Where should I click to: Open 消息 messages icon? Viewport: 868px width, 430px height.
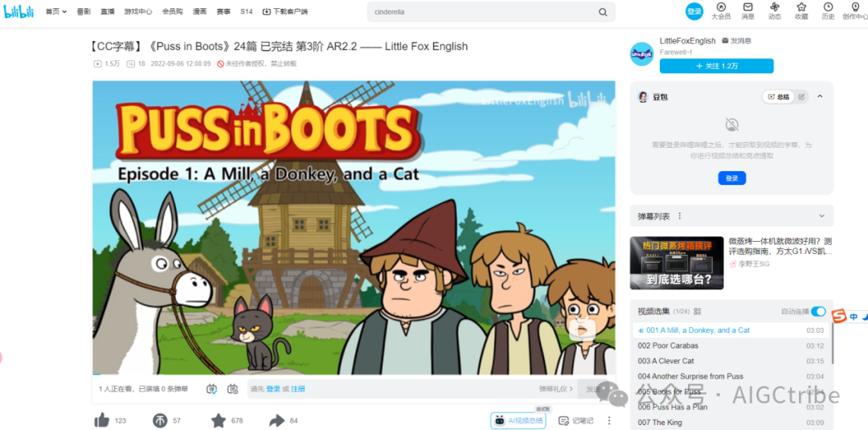[x=748, y=6]
